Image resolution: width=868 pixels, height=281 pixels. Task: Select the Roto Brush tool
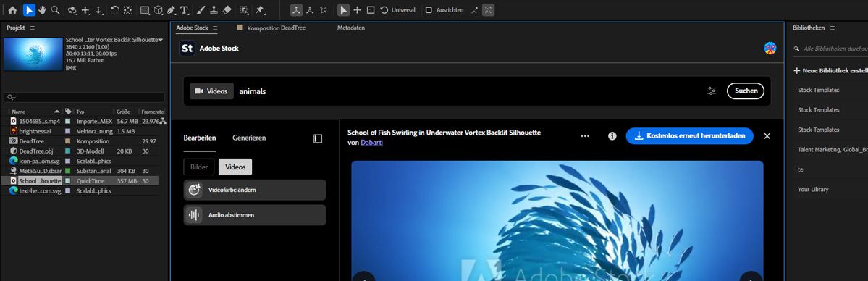244,10
